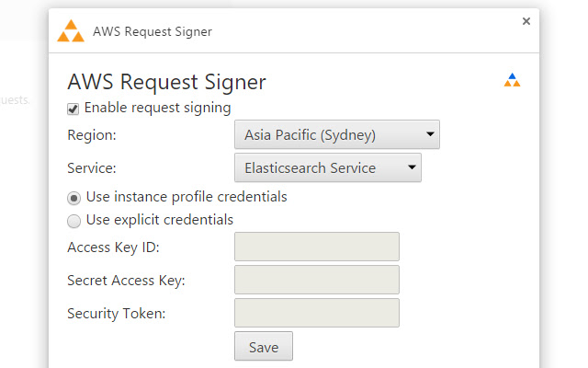Click the Enable request signing label text

pyautogui.click(x=157, y=108)
